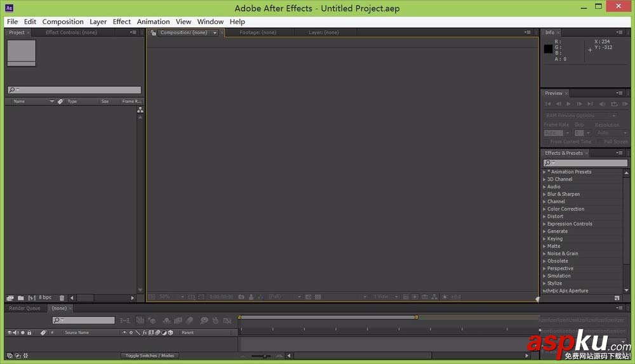
Task: Click the Auto-keyframe stopwatch icon in timeline
Action: pyautogui.click(x=215, y=321)
